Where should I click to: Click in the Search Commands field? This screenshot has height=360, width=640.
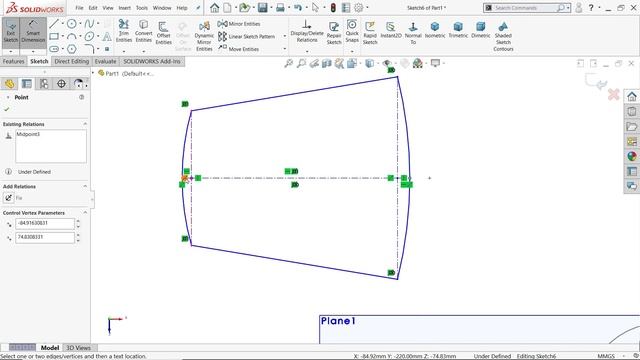pos(524,8)
